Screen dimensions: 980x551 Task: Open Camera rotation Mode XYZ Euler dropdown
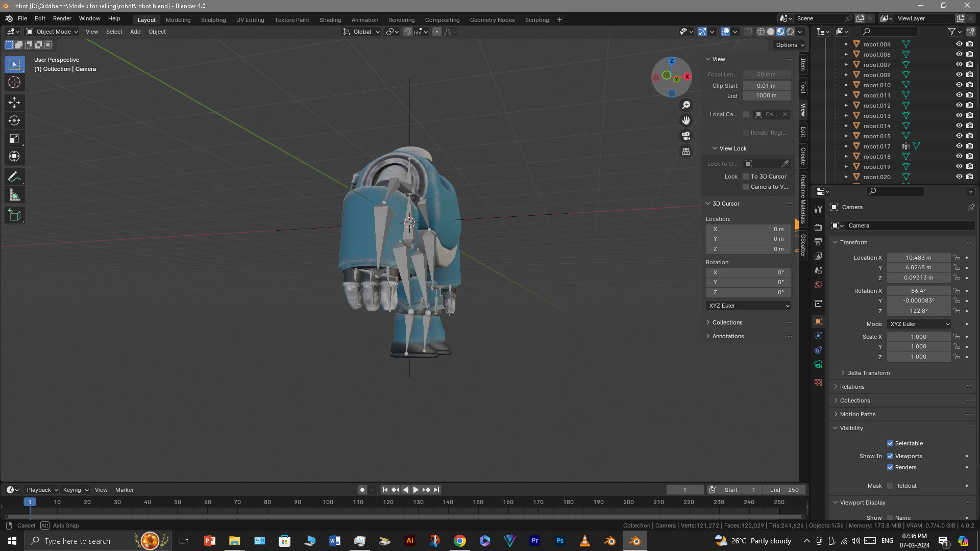click(919, 324)
